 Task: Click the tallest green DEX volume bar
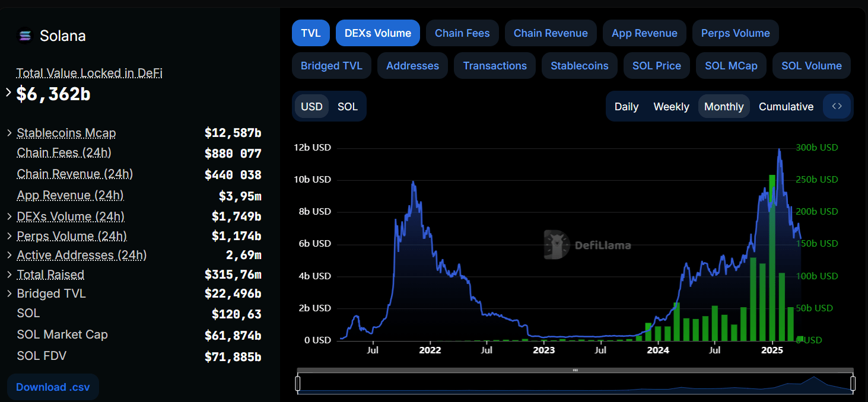772,258
